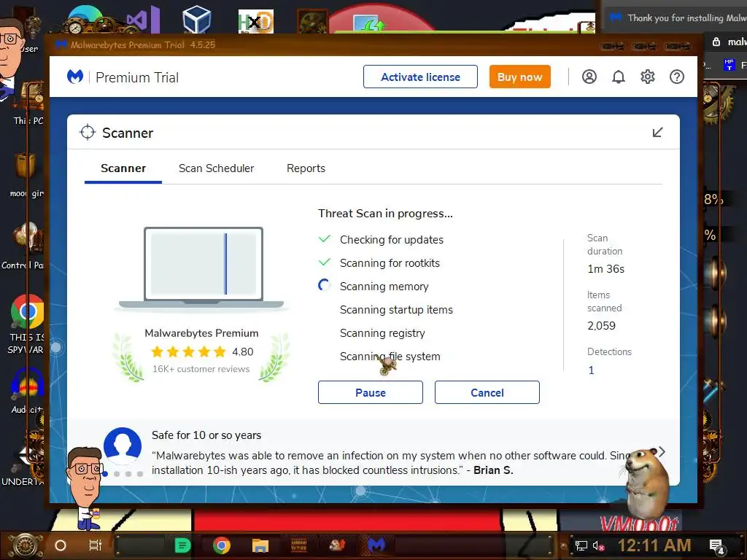The width and height of the screenshot is (747, 560).
Task: Click the Malwarebytes Premium Trial title bar
Action: point(374,44)
